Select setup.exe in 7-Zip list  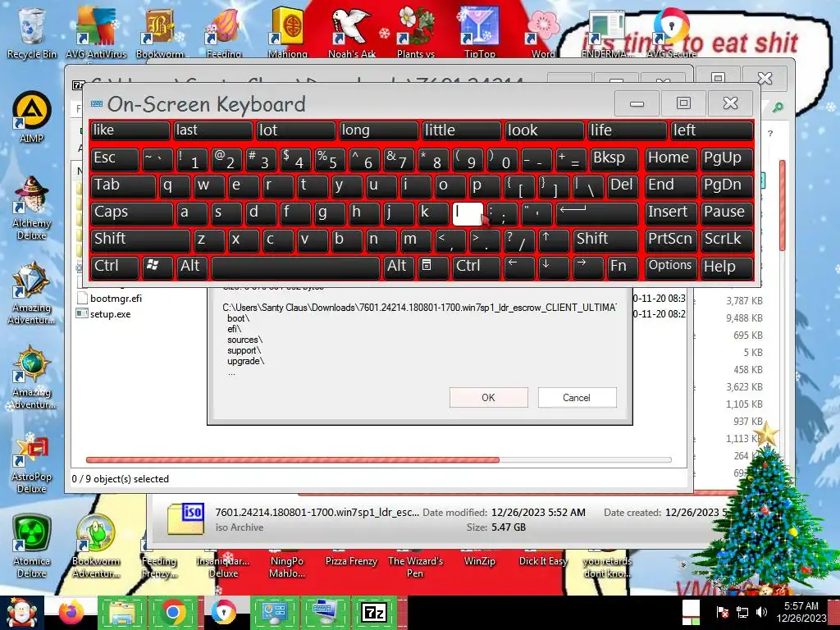pyautogui.click(x=110, y=314)
